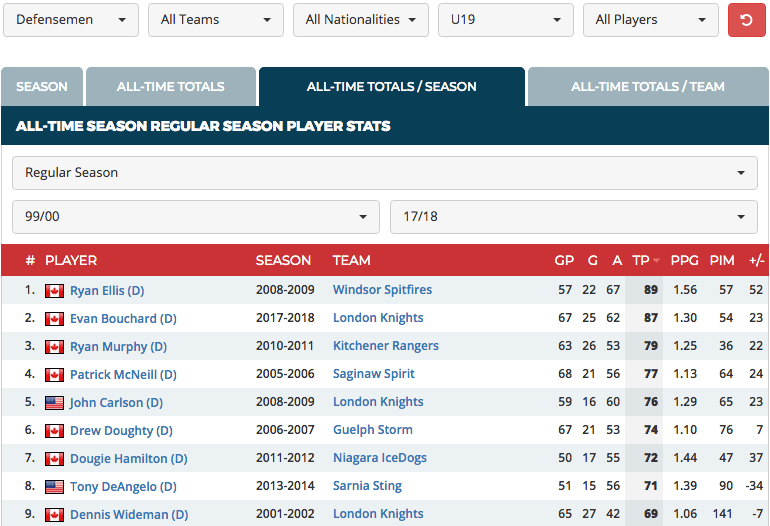Open the 99/00 start season dropdown
770x526 pixels.
196,217
